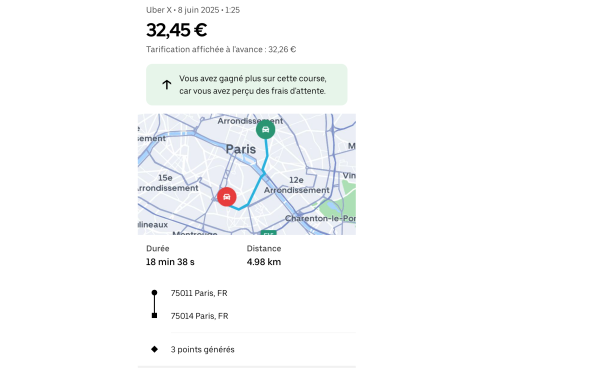Click the 18 min 38 s duration value
The image size is (600, 378).
tap(170, 262)
